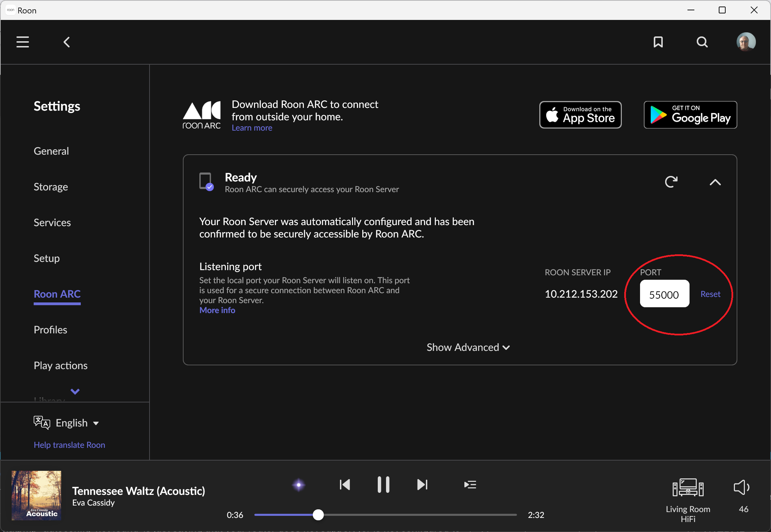This screenshot has height=532, width=771.
Task: Open the hamburger navigation menu
Action: coord(23,42)
